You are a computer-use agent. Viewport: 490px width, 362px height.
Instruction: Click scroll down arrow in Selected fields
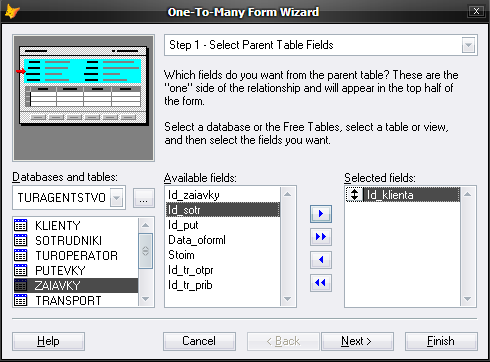(468, 299)
